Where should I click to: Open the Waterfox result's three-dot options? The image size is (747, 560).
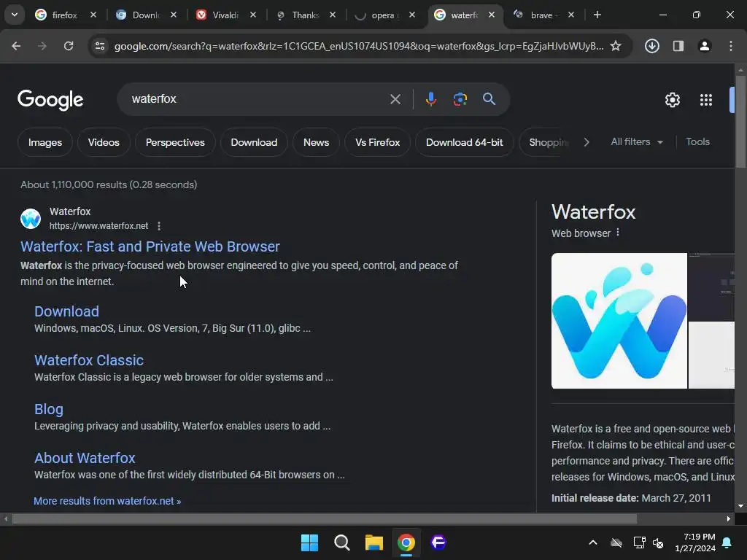pyautogui.click(x=159, y=226)
